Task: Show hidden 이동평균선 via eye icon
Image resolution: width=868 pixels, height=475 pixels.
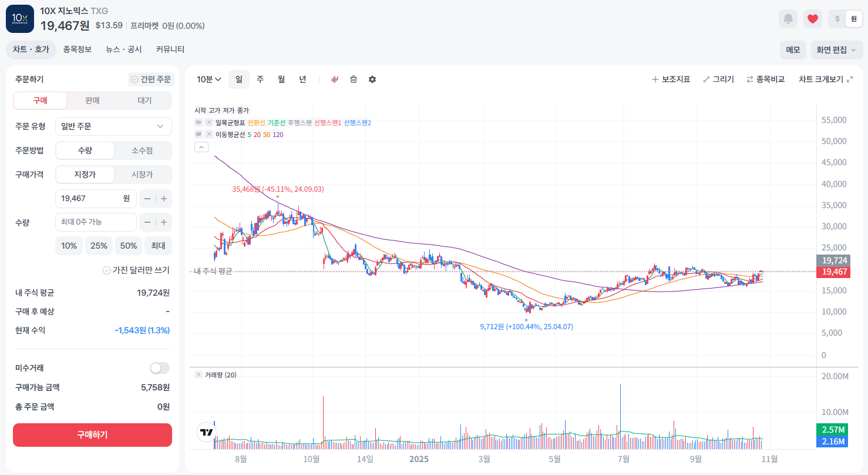Action: click(199, 134)
